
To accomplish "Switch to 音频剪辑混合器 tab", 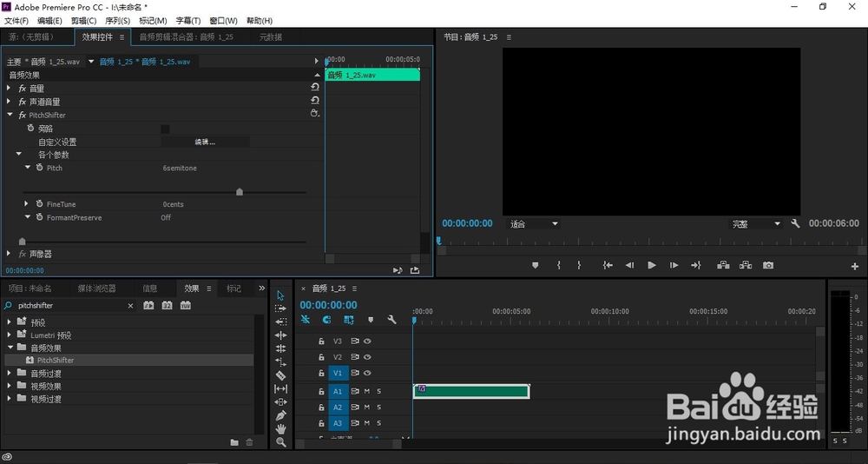I will point(186,37).
